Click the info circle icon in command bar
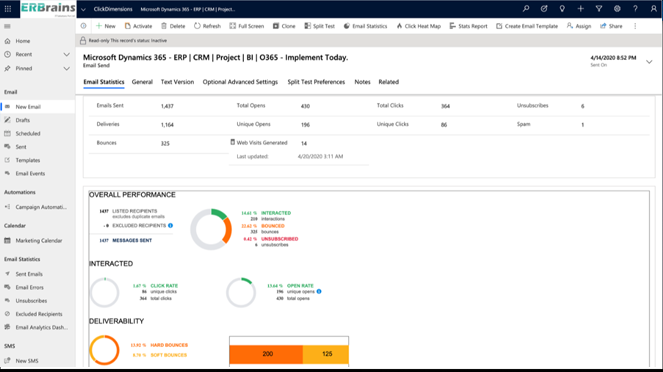The width and height of the screenshot is (663, 372). [x=83, y=26]
